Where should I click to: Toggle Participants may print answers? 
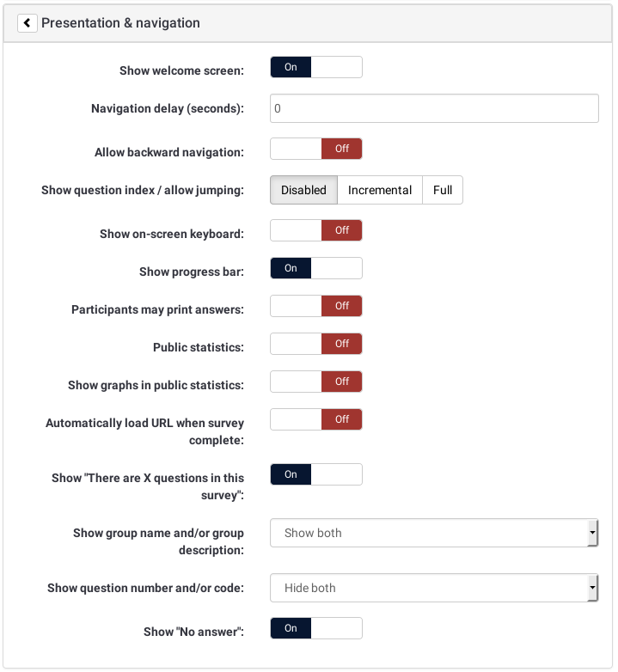coord(316,306)
